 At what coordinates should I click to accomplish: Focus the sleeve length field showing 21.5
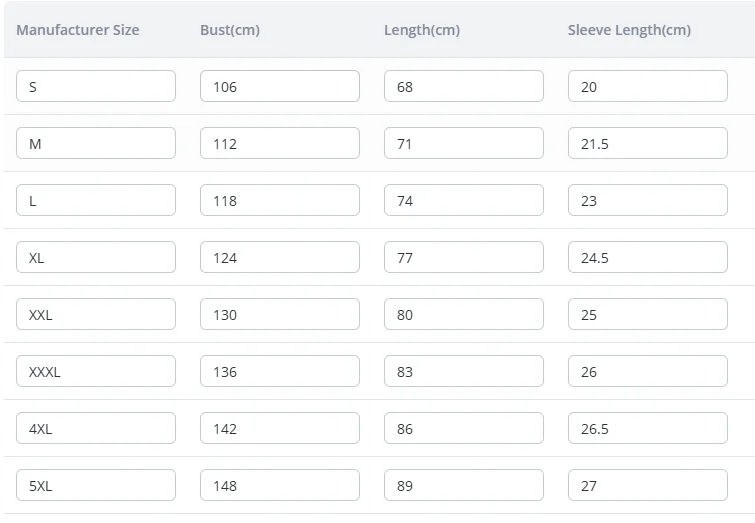click(x=647, y=143)
